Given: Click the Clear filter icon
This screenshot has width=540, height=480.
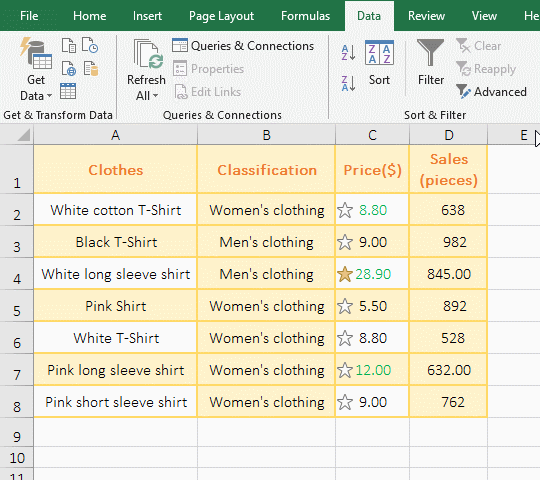Looking at the screenshot, I should pyautogui.click(x=463, y=45).
